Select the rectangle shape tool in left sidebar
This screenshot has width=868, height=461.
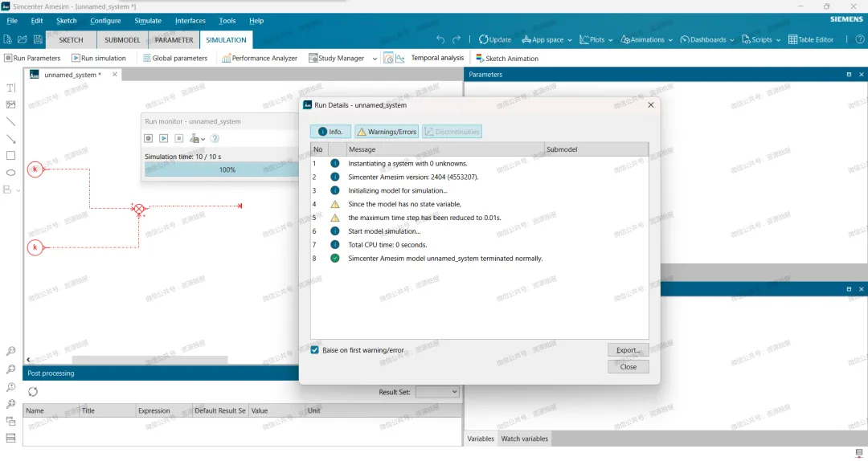tap(10, 156)
